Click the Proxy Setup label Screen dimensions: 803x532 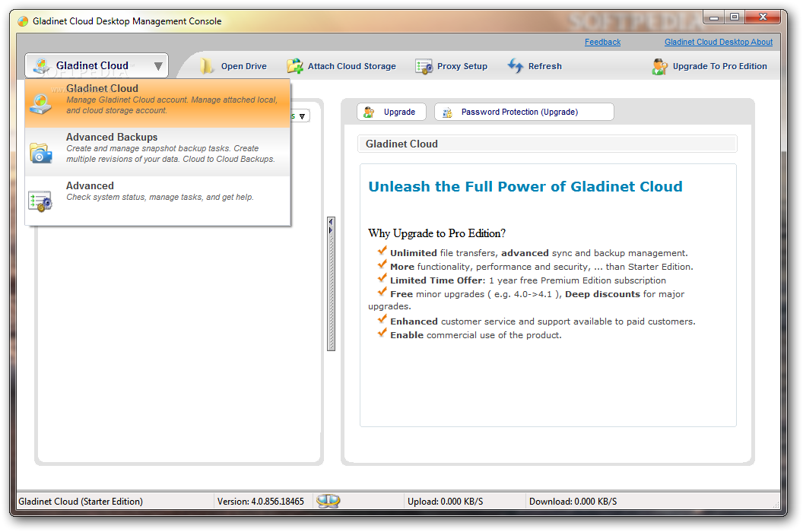click(x=462, y=66)
